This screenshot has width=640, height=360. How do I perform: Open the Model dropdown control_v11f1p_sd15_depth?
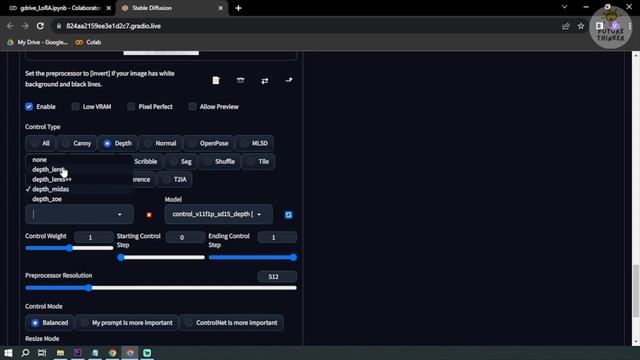(x=218, y=214)
